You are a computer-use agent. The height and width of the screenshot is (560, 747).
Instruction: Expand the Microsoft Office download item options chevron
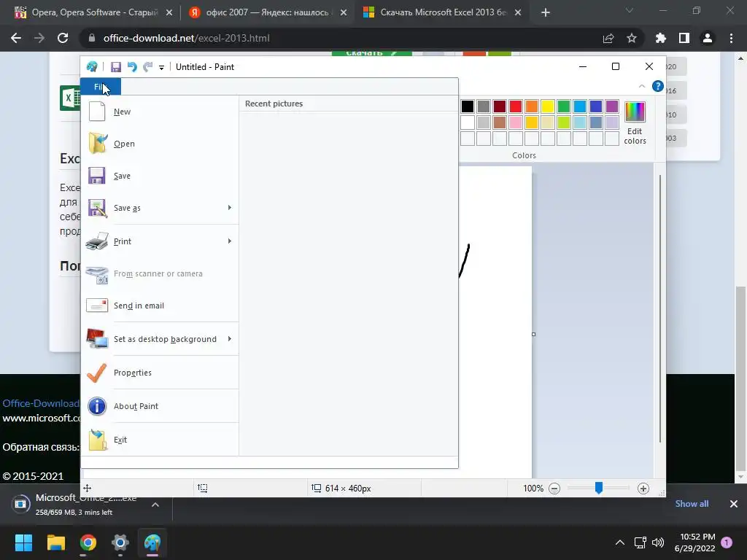[155, 505]
